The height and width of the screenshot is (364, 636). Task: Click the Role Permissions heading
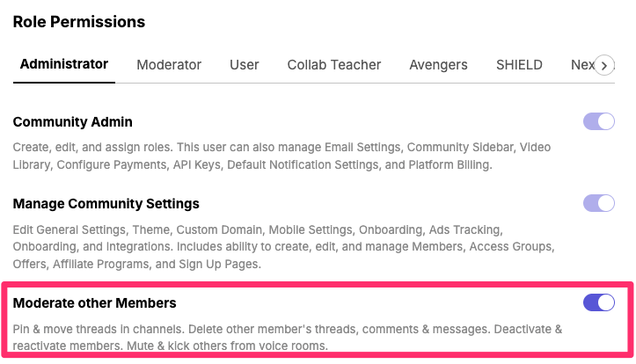click(79, 22)
